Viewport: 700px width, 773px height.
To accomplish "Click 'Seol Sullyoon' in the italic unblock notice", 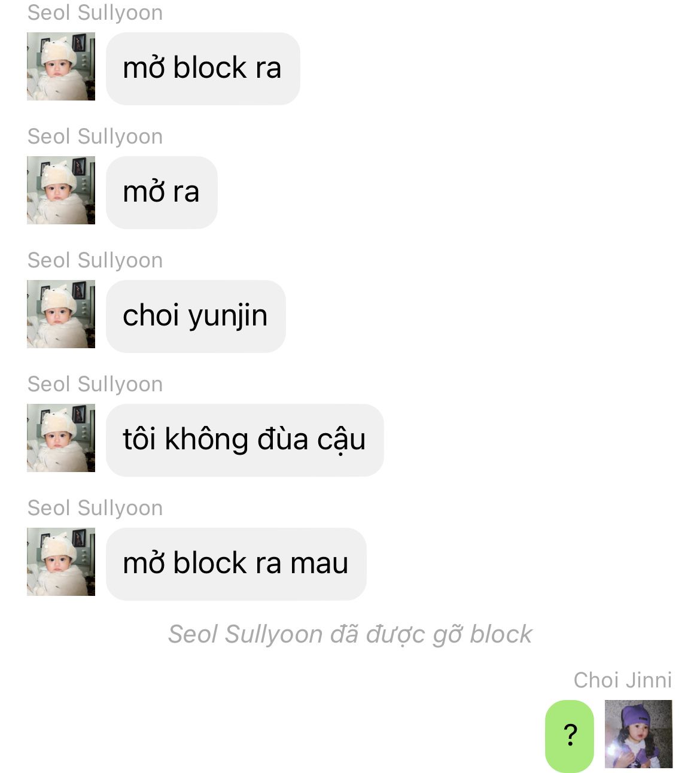I will pos(245,634).
